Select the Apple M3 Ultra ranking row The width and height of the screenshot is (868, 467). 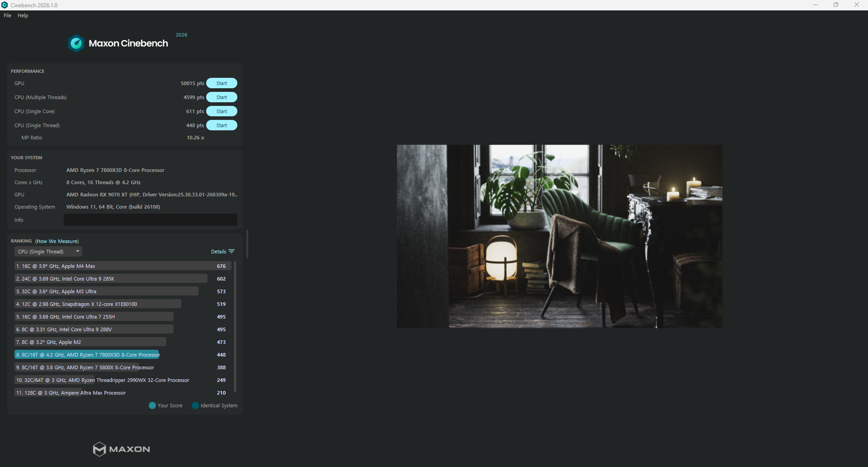pyautogui.click(x=123, y=291)
